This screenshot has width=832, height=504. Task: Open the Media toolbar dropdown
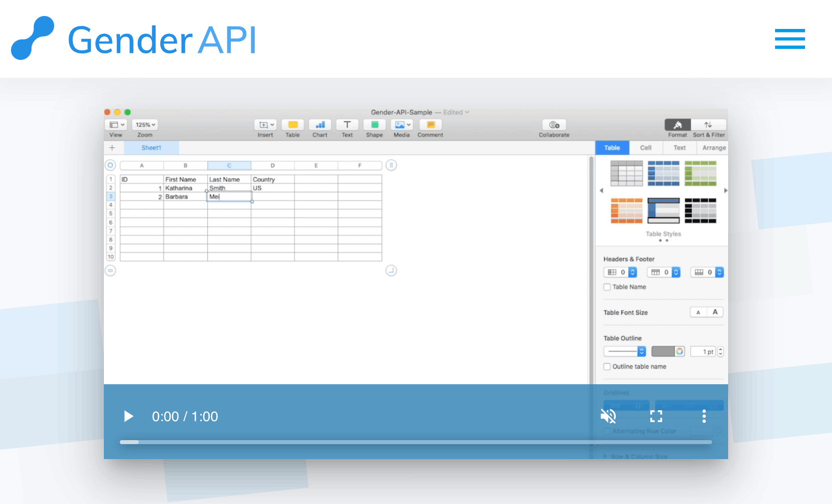[x=402, y=125]
